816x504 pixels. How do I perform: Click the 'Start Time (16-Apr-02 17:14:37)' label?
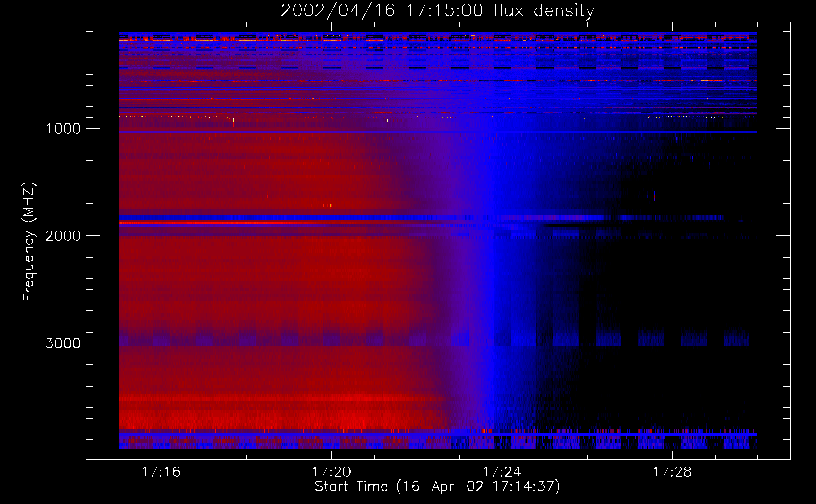coord(437,487)
